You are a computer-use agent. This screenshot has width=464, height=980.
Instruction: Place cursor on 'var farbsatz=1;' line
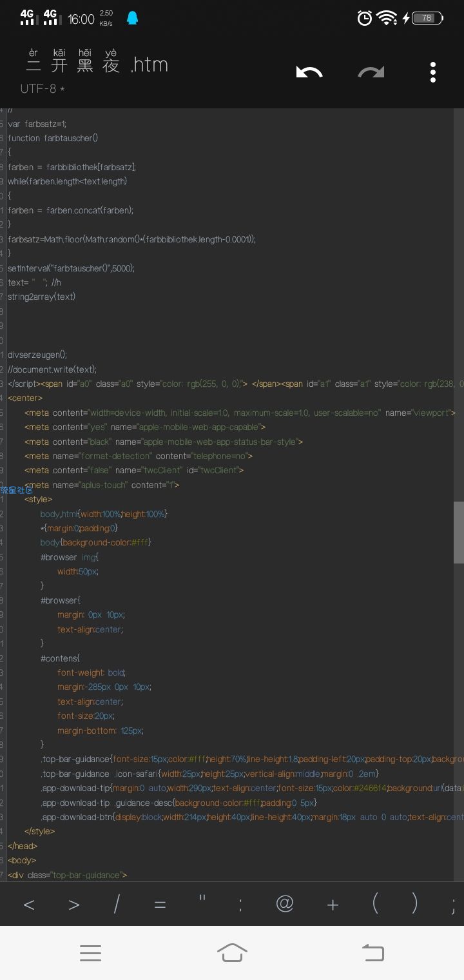pos(37,124)
